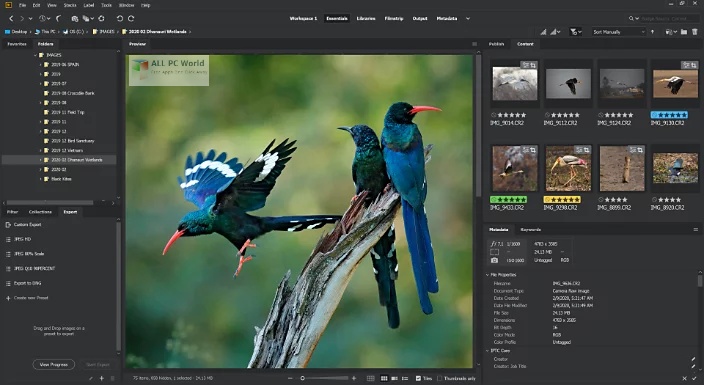704x385 pixels.
Task: Switch to Libraries workspace
Action: (x=366, y=18)
